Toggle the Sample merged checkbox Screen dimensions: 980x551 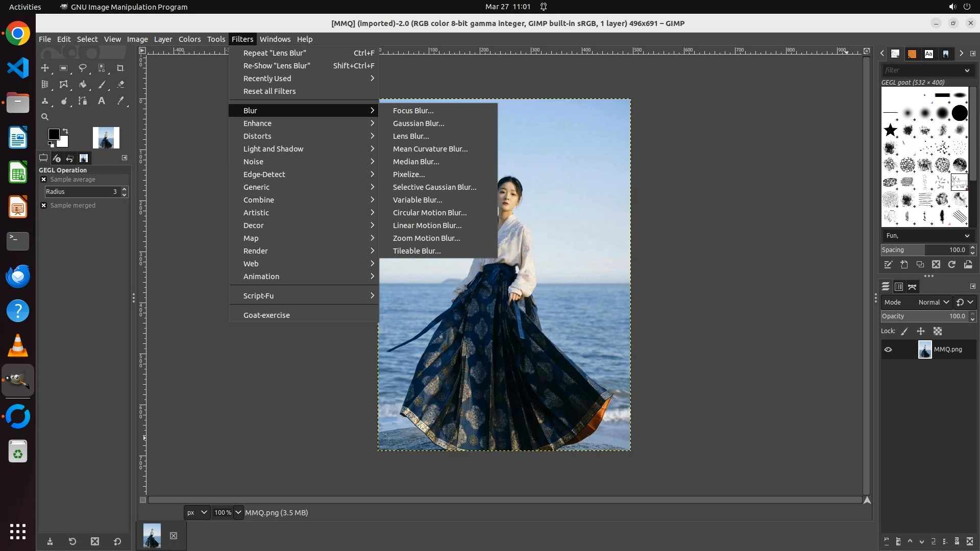point(44,206)
